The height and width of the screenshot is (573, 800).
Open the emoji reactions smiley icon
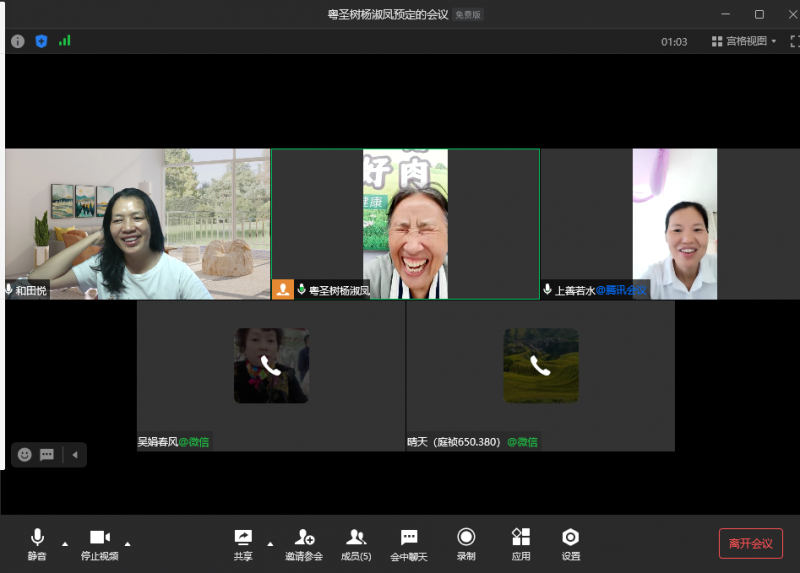pyautogui.click(x=25, y=455)
